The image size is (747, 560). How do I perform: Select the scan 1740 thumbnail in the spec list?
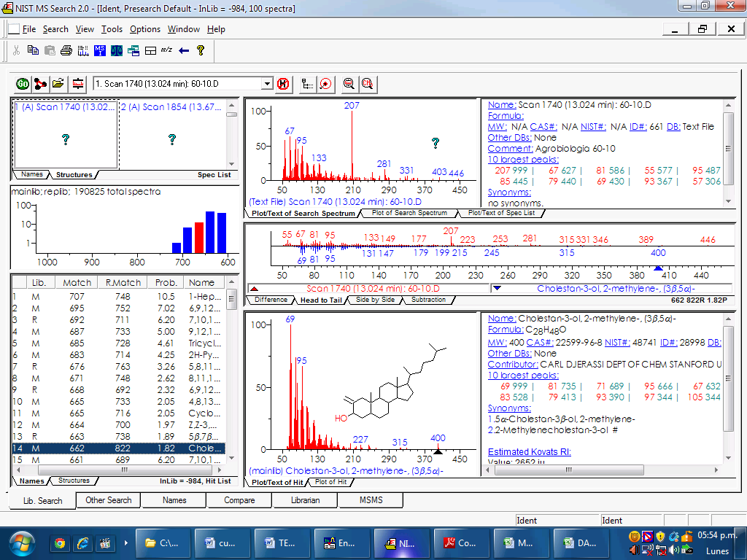(x=66, y=134)
